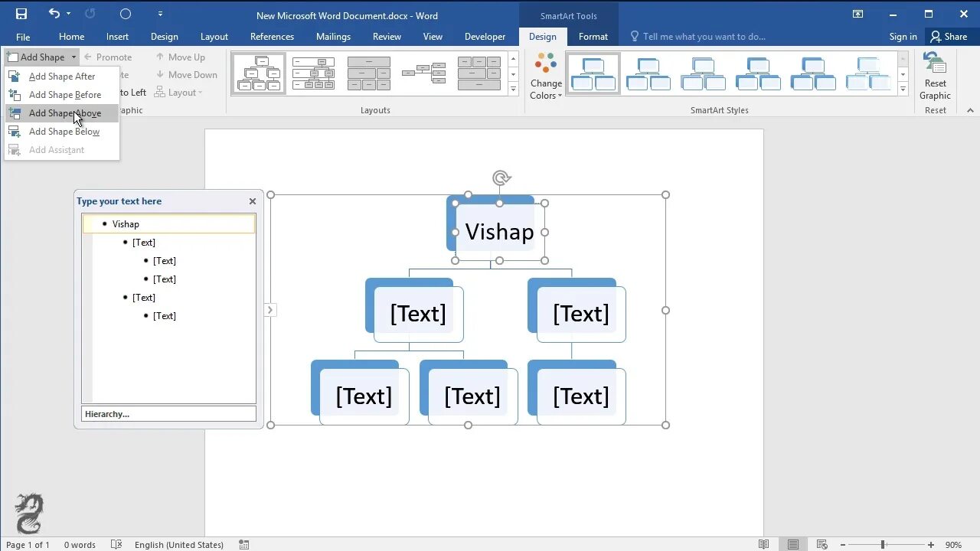Open the Undo history dropdown arrow
Image resolution: width=980 pixels, height=551 pixels.
click(x=68, y=14)
